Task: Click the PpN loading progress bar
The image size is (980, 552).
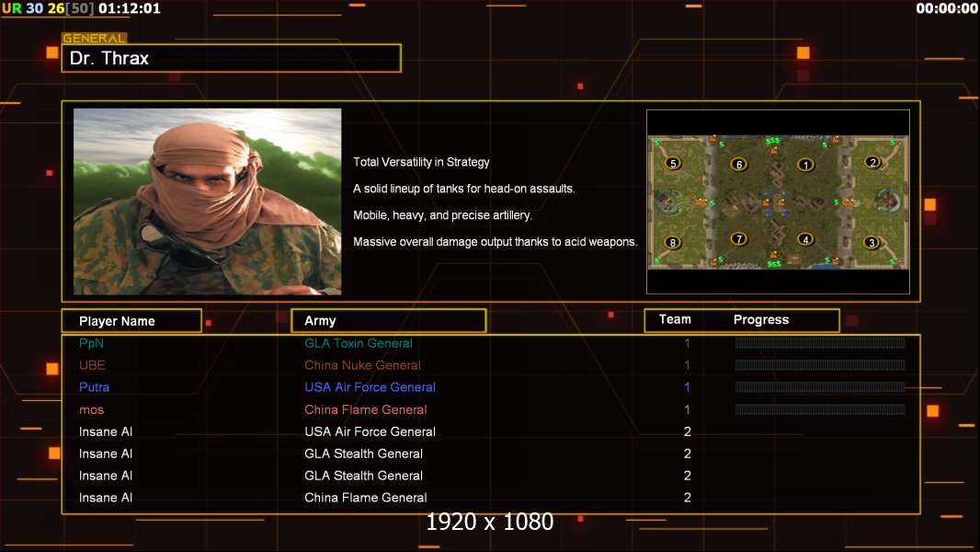Action: 820,342
